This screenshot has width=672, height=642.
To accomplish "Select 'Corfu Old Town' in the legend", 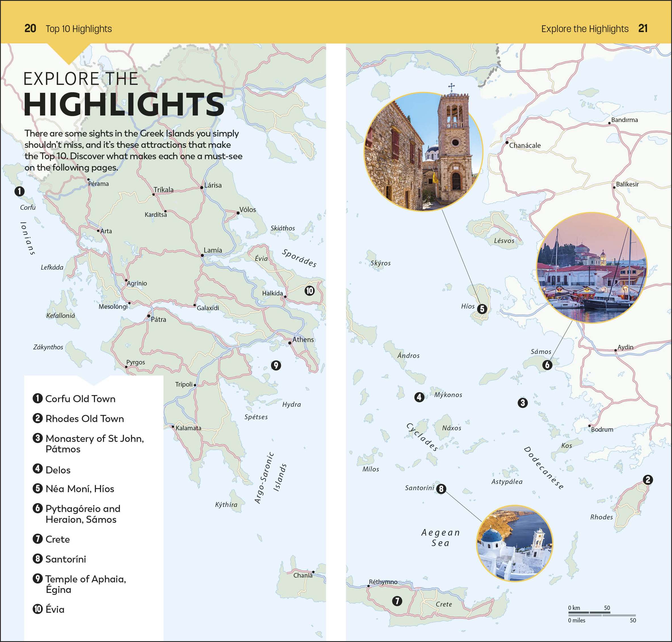I will 80,399.
